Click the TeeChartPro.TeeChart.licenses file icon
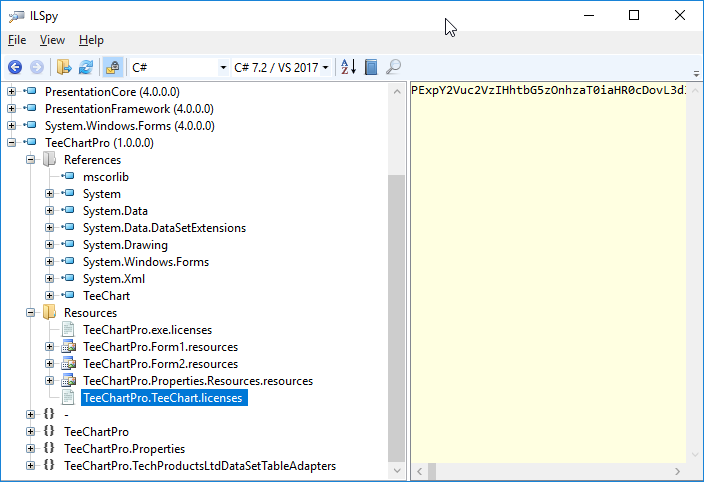 (68, 398)
